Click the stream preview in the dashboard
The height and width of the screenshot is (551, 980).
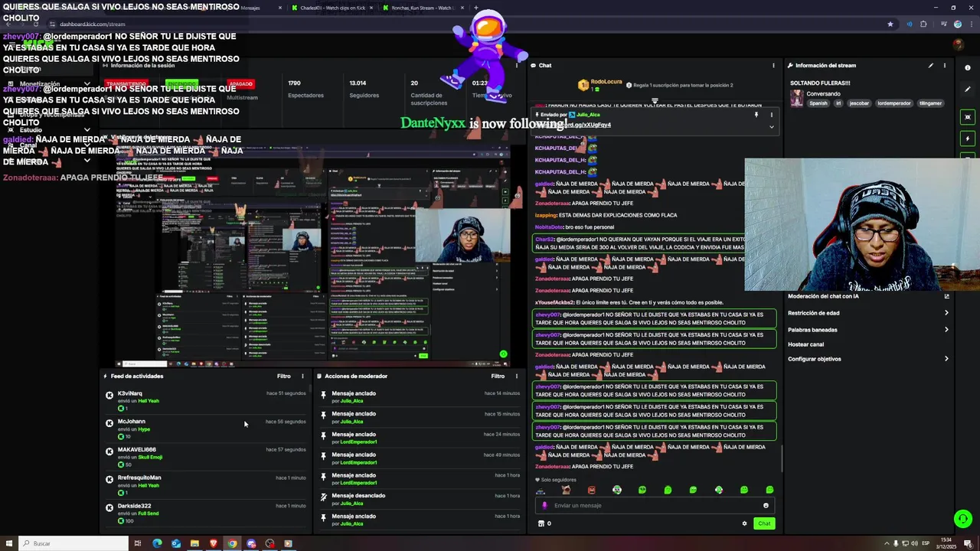[312, 256]
